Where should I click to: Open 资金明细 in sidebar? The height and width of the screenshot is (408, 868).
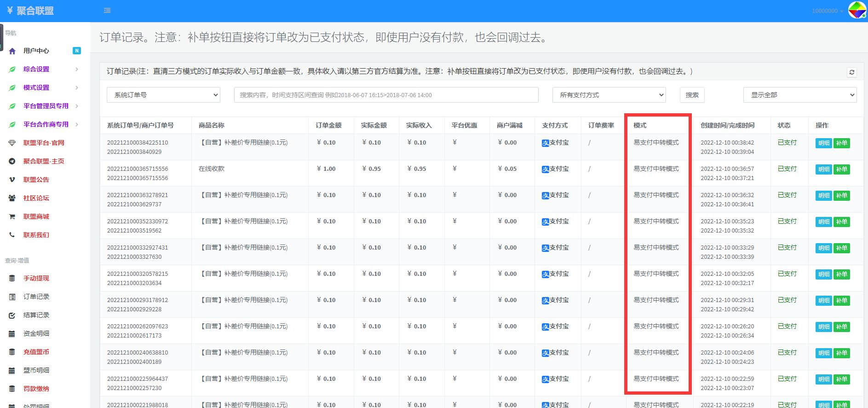tap(36, 333)
